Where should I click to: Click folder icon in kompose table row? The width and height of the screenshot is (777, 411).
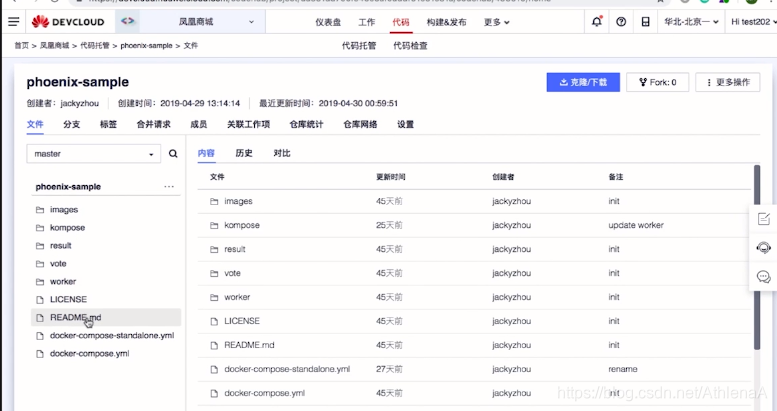click(x=214, y=225)
